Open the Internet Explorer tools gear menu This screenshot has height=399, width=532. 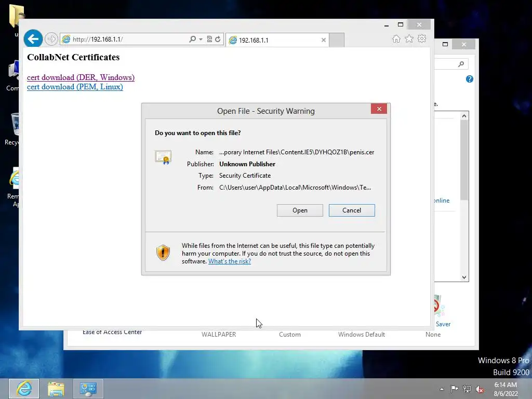(x=422, y=38)
